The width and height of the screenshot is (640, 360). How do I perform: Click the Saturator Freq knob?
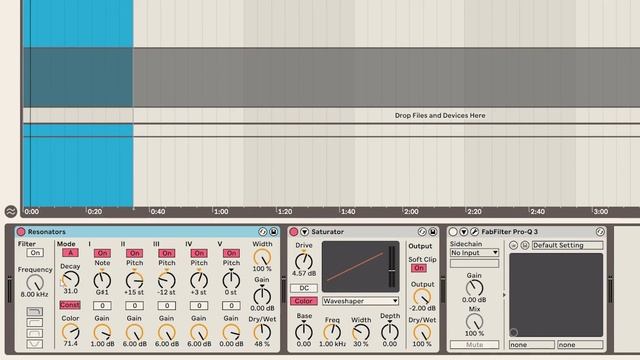click(332, 332)
